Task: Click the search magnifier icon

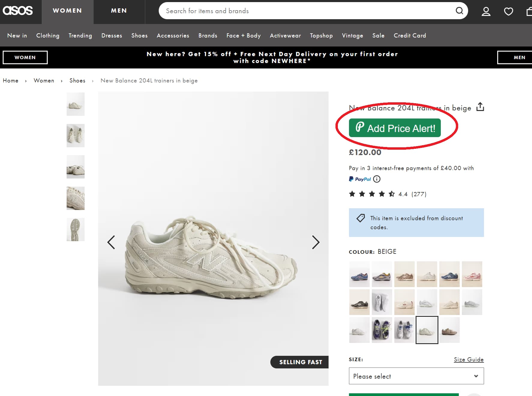Action: click(x=459, y=11)
